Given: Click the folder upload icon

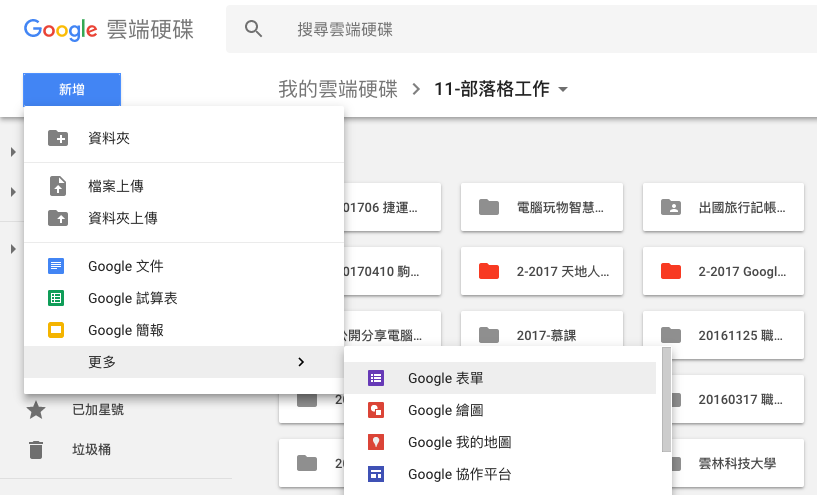Looking at the screenshot, I should pyautogui.click(x=58, y=218).
